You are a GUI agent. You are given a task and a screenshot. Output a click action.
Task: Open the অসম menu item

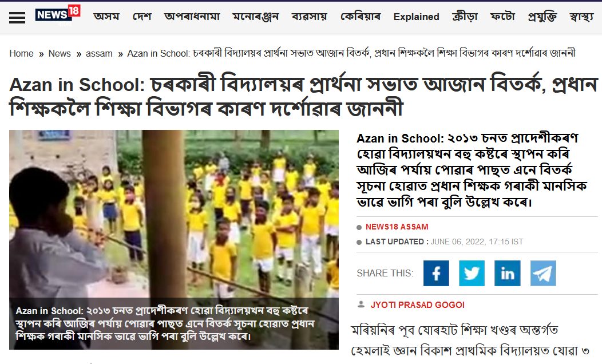coord(106,17)
